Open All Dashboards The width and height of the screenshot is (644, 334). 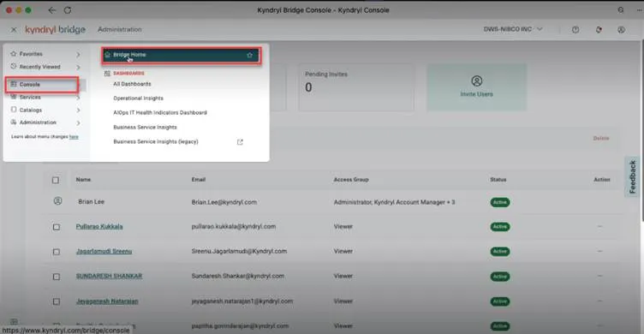132,84
